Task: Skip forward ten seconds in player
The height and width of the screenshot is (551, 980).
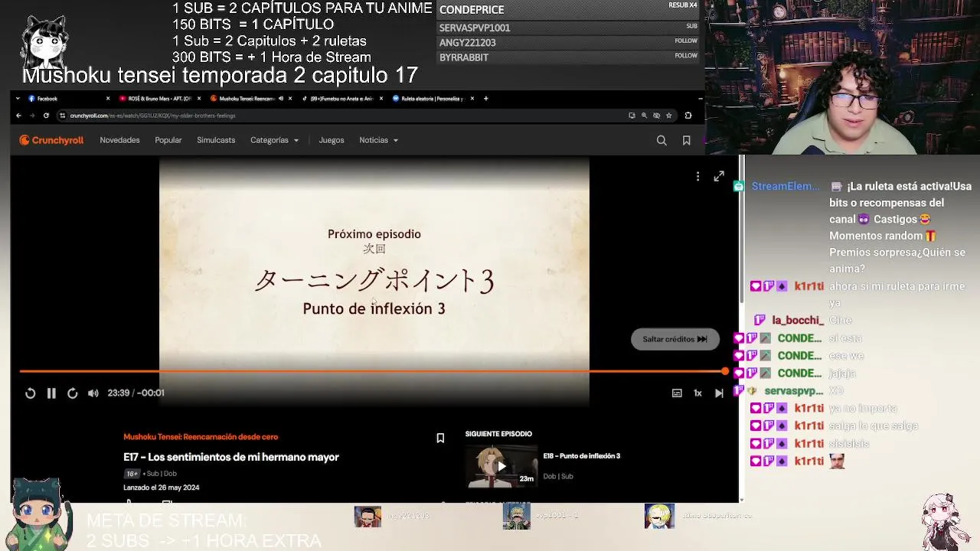Action: (x=72, y=393)
